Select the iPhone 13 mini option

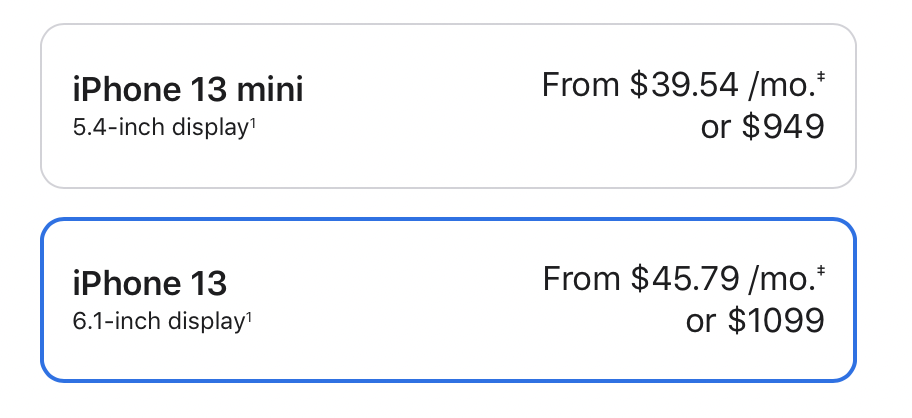point(448,106)
